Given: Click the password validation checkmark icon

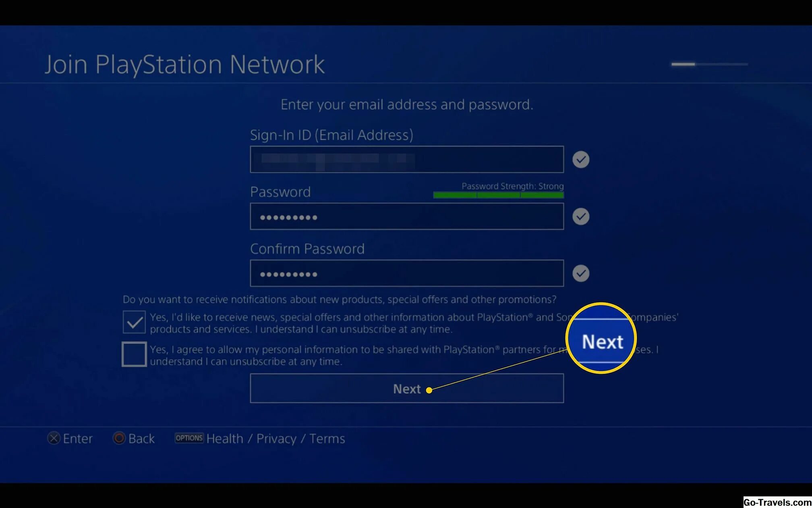Looking at the screenshot, I should pos(581,217).
